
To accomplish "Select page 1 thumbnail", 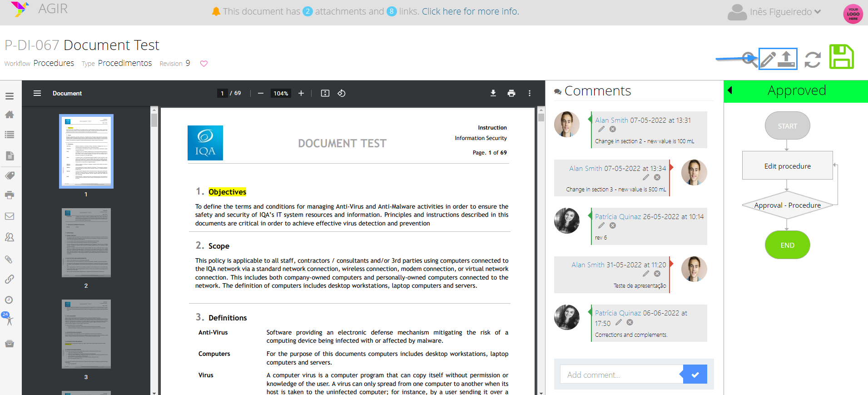I will (86, 151).
